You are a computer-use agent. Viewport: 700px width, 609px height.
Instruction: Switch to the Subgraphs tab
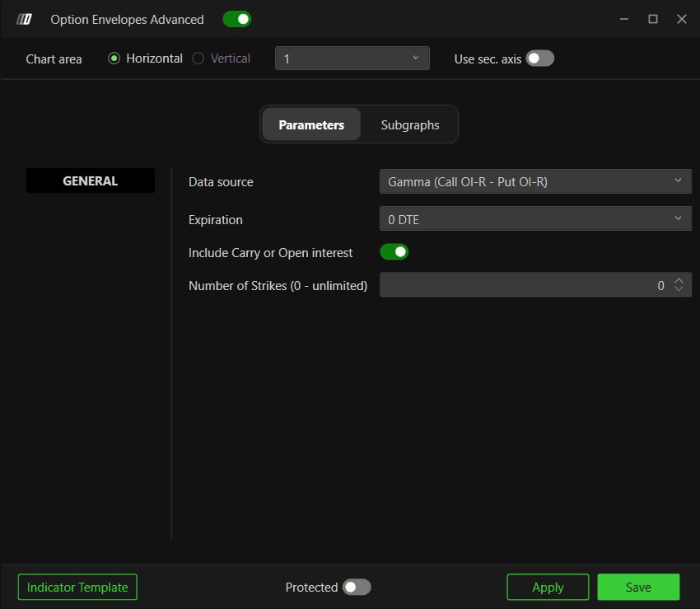coord(410,124)
